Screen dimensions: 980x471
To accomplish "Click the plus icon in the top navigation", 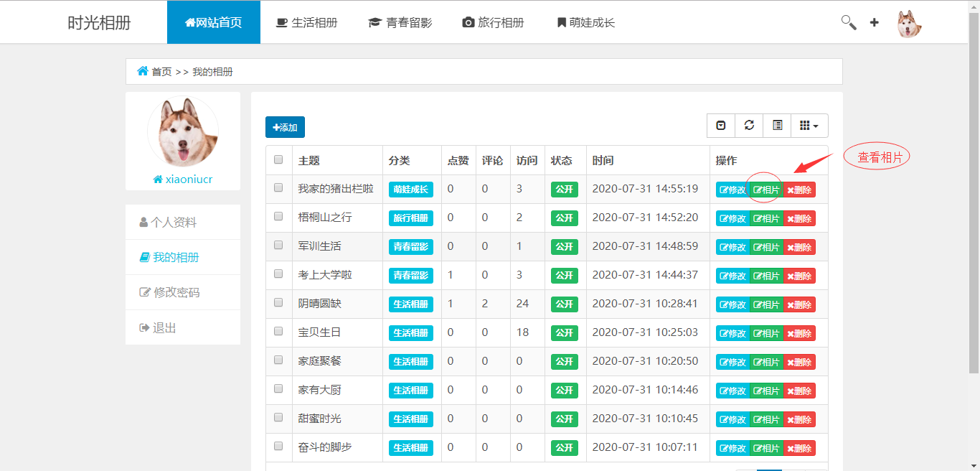I will click(x=874, y=22).
